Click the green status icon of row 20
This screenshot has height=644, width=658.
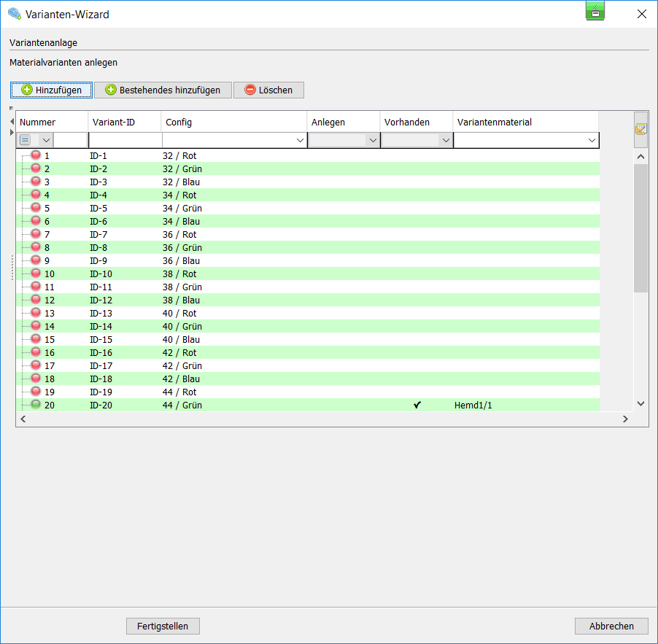click(x=36, y=405)
